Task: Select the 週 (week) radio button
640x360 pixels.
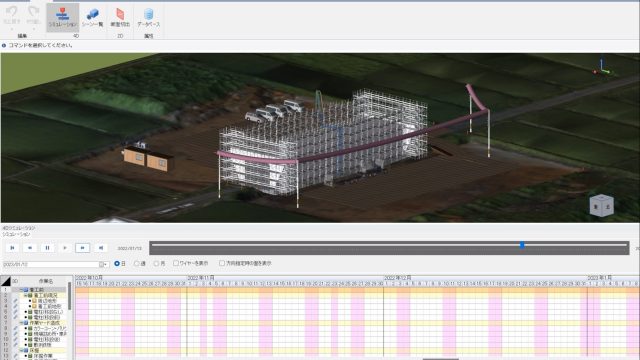Action: (x=137, y=264)
